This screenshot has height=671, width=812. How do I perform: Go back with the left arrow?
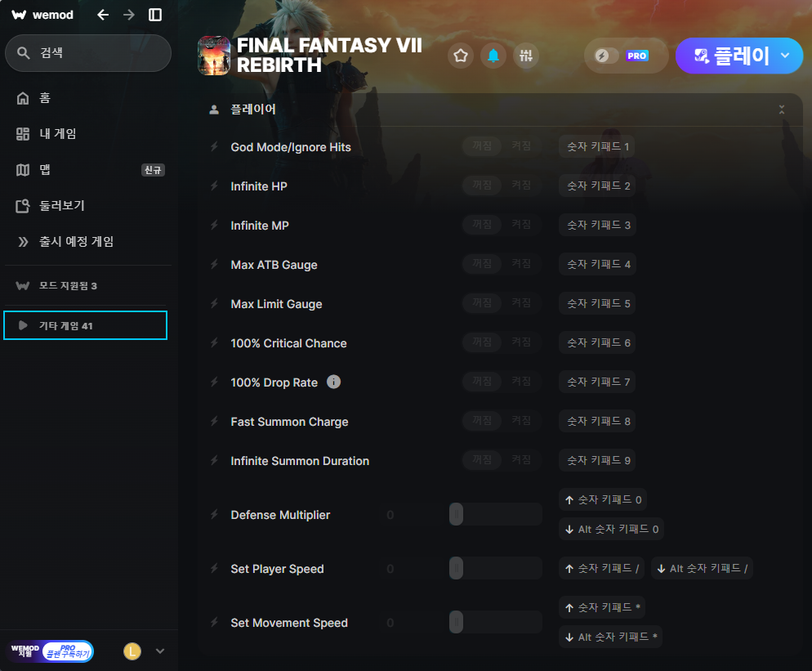tap(103, 15)
